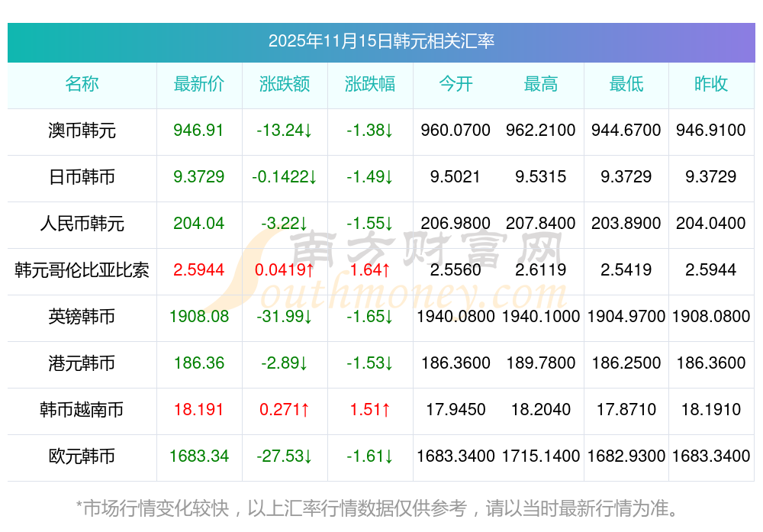Select the 涨跌额 column header

285,84
